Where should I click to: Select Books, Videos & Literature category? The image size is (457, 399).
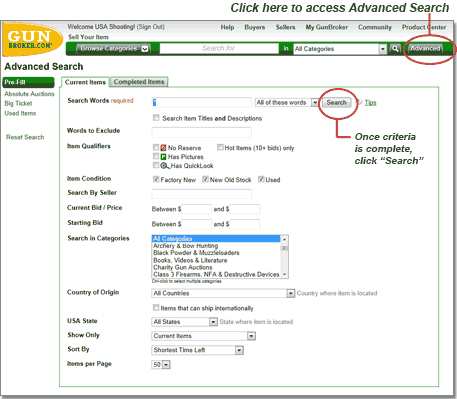(216, 260)
